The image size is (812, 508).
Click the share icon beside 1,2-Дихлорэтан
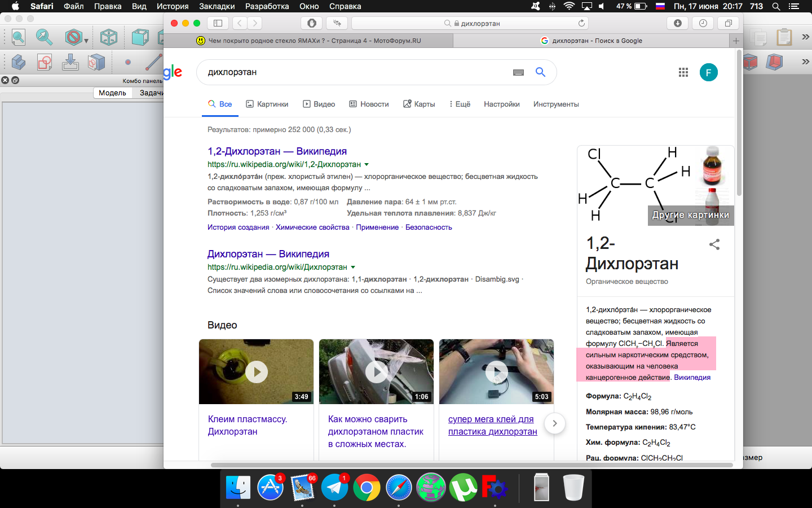coord(714,244)
